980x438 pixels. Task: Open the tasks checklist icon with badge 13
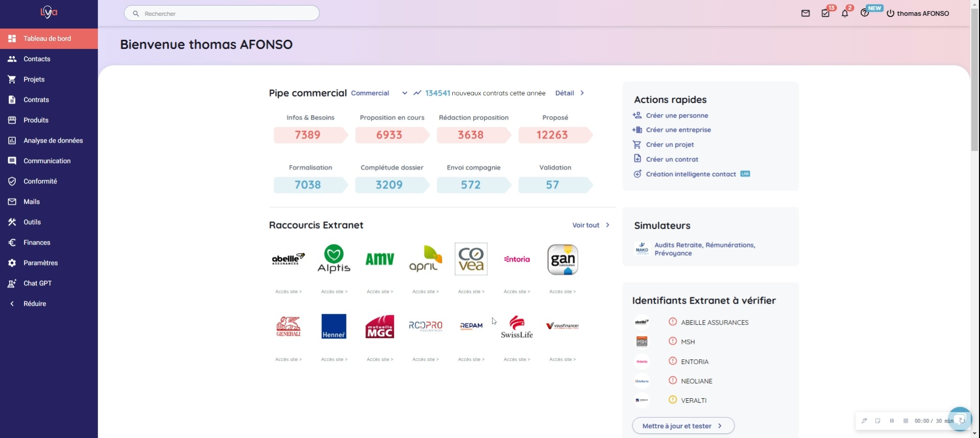coord(825,14)
